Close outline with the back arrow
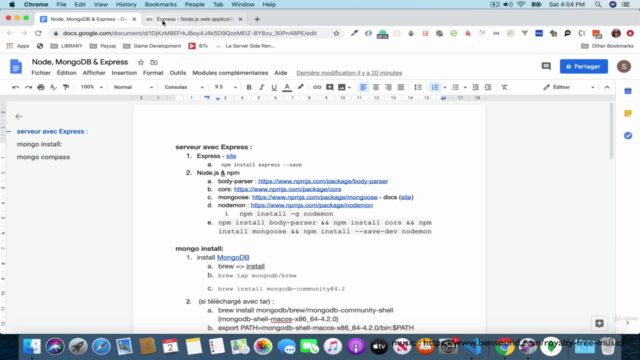Screen dimensions: 640x360 coord(19,116)
